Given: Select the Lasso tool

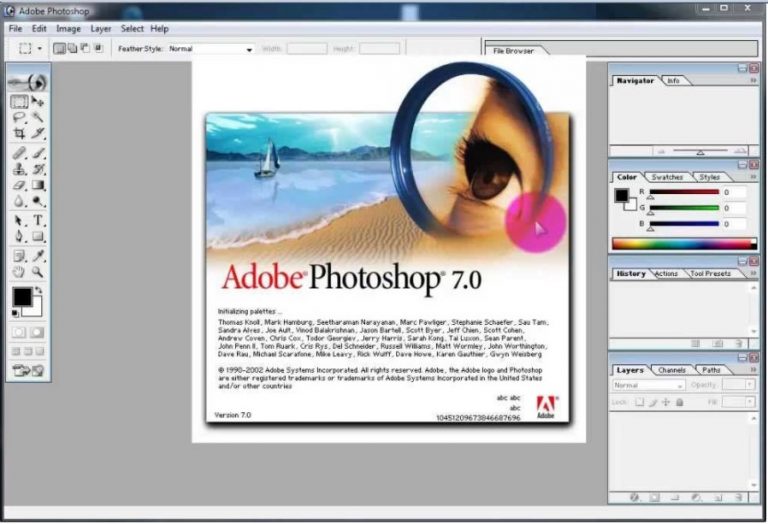Looking at the screenshot, I should (19, 117).
